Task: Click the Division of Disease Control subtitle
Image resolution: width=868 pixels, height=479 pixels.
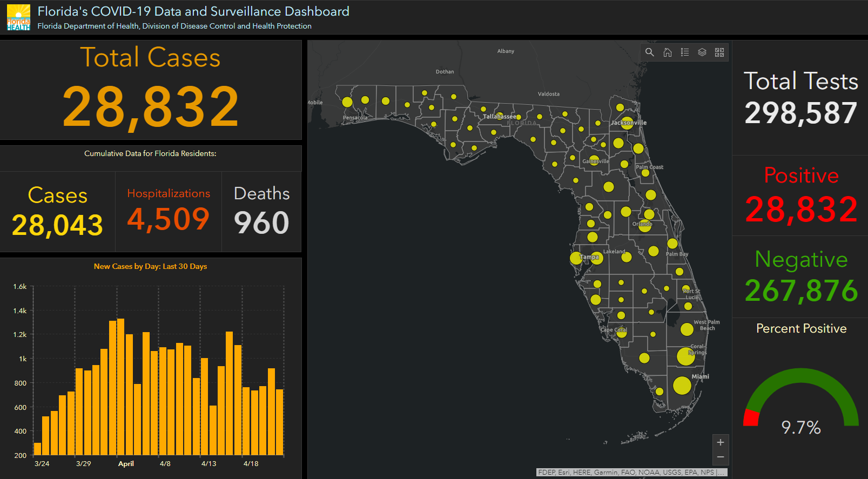Action: [x=174, y=26]
